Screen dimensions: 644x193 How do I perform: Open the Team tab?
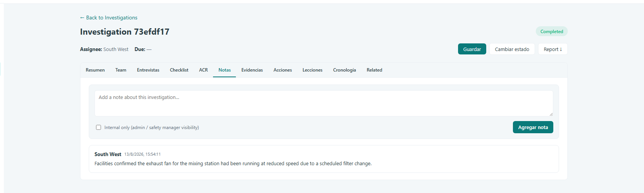(121, 70)
